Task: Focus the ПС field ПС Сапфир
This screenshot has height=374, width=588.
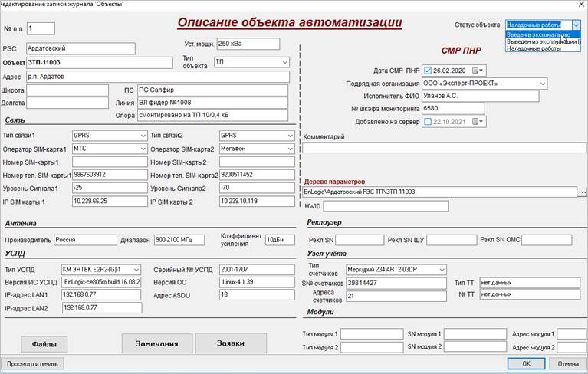Action: [x=212, y=90]
